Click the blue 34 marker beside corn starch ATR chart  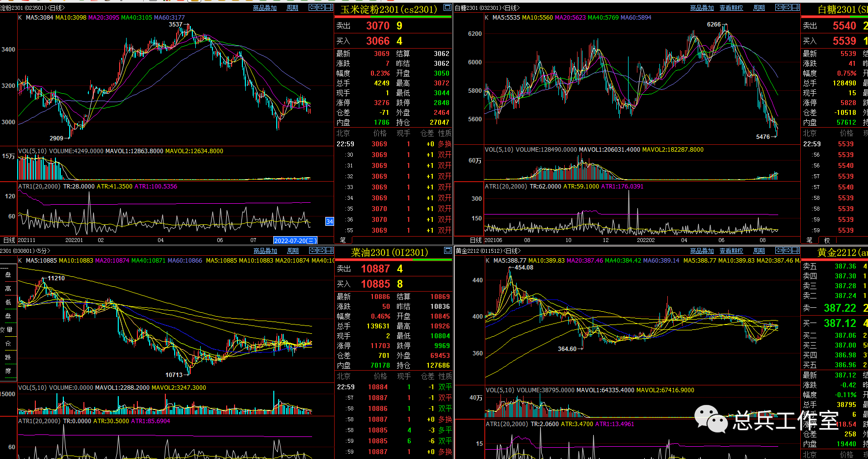(x=330, y=221)
